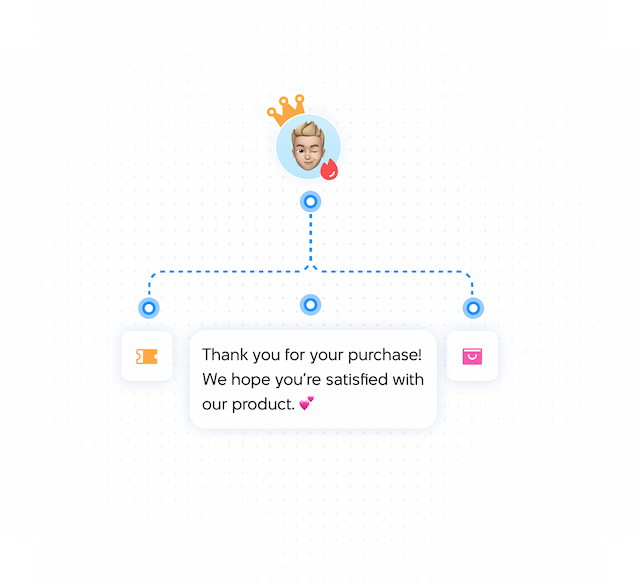Select the blue node above the message bubble
The image size is (640, 584).
point(311,304)
